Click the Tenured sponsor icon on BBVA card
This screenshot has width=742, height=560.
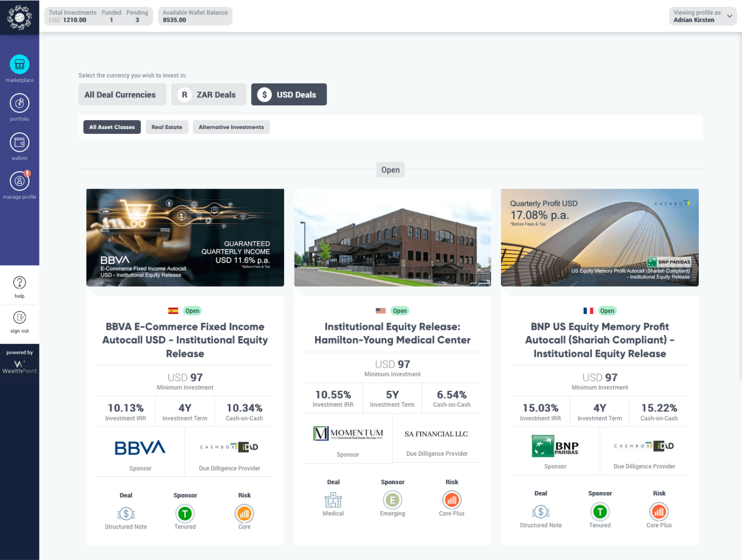point(185,514)
